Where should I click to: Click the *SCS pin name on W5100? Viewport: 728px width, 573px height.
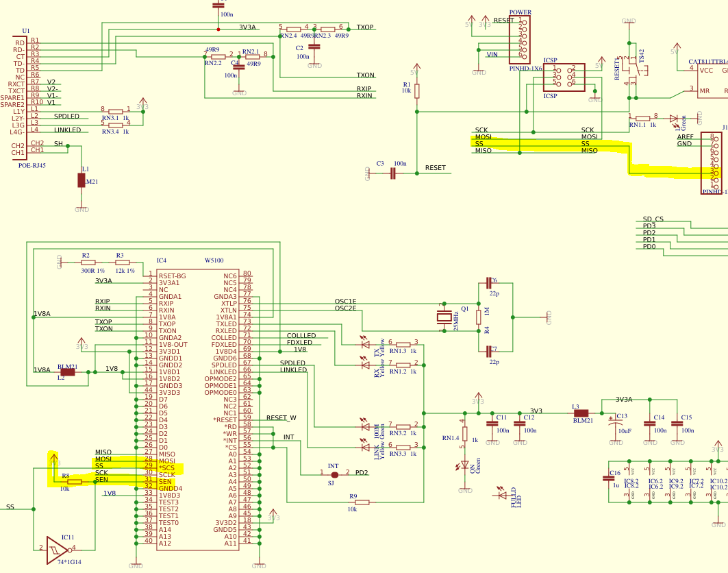pos(166,467)
